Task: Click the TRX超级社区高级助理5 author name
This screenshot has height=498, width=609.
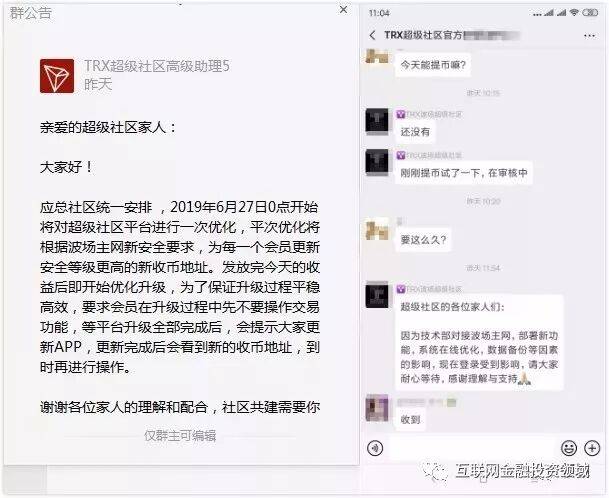Action: 157,66
